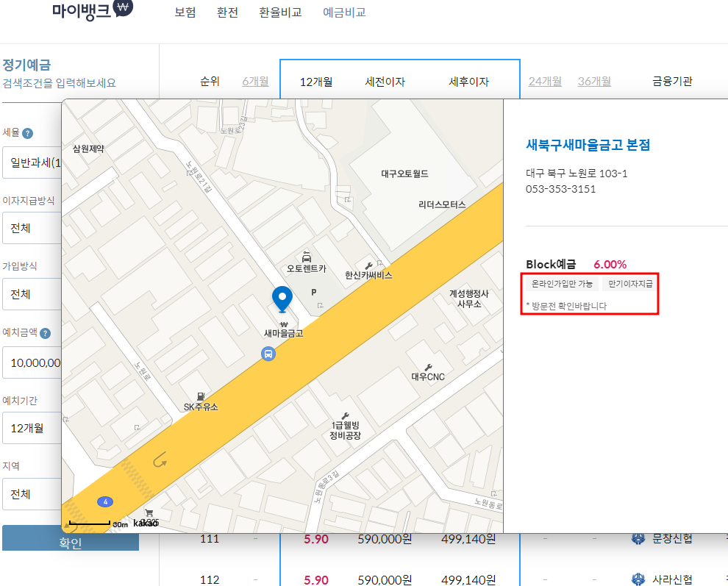
Task: Click the 정기예금 heading
Action: point(27,65)
